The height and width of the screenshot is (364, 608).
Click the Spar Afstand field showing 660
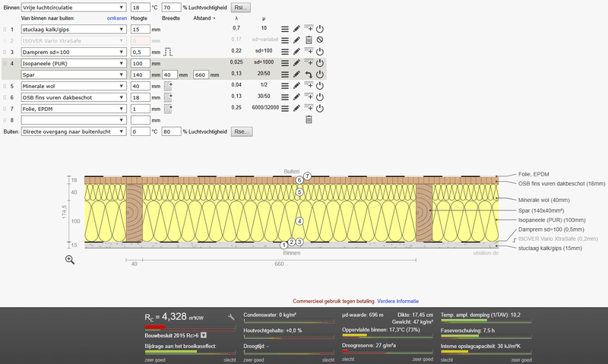coord(201,74)
